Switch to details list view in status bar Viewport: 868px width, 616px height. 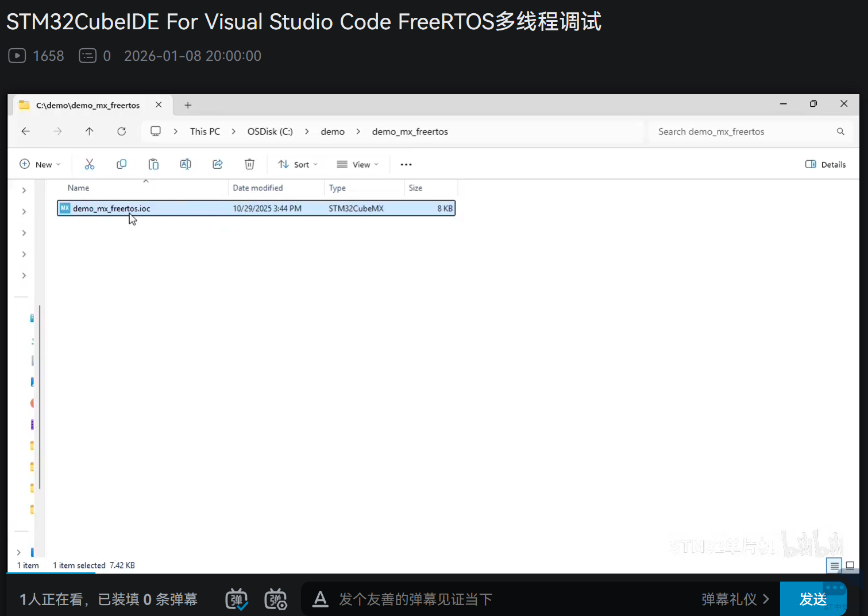pyautogui.click(x=834, y=565)
